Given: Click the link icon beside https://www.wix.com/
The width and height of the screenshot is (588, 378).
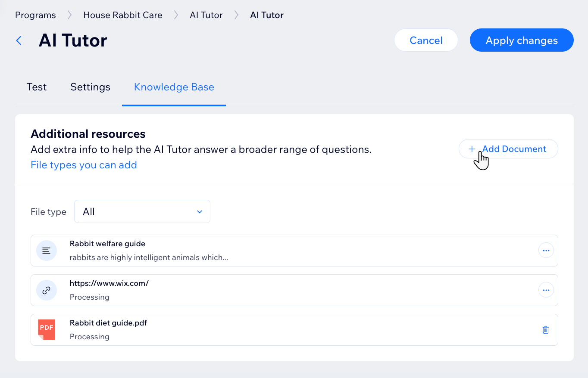Looking at the screenshot, I should (47, 290).
